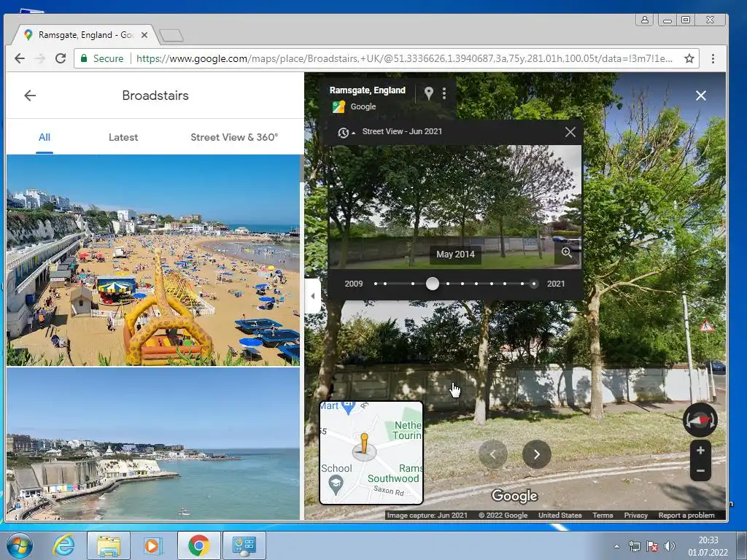The height and width of the screenshot is (560, 747).
Task: Open Windows Explorer folder on taskbar
Action: [109, 545]
